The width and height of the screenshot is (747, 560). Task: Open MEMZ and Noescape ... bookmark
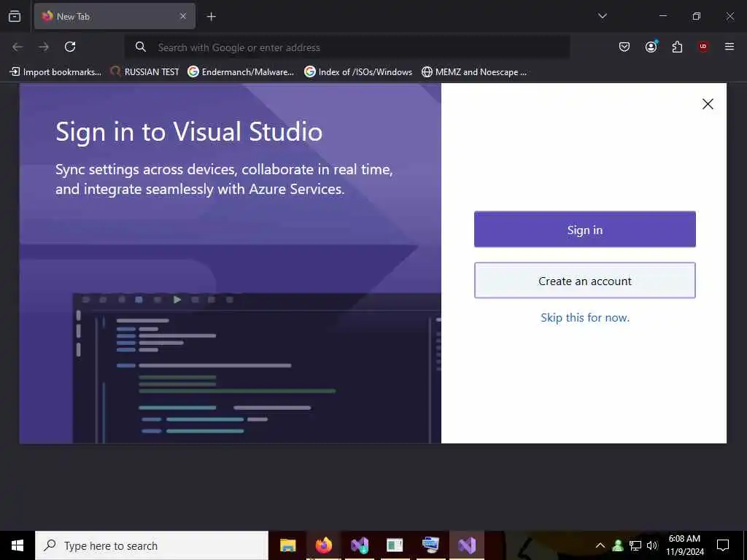474,72
